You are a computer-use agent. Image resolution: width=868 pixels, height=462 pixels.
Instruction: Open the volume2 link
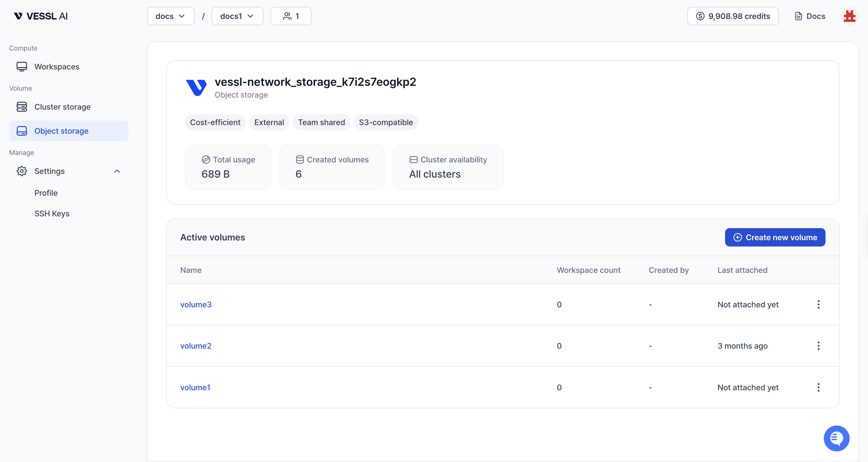point(195,346)
